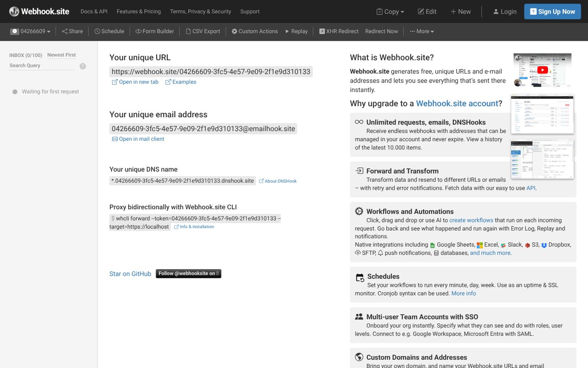Activate the XHR Redirect tool
Image resolution: width=588 pixels, height=368 pixels.
pyautogui.click(x=322, y=31)
